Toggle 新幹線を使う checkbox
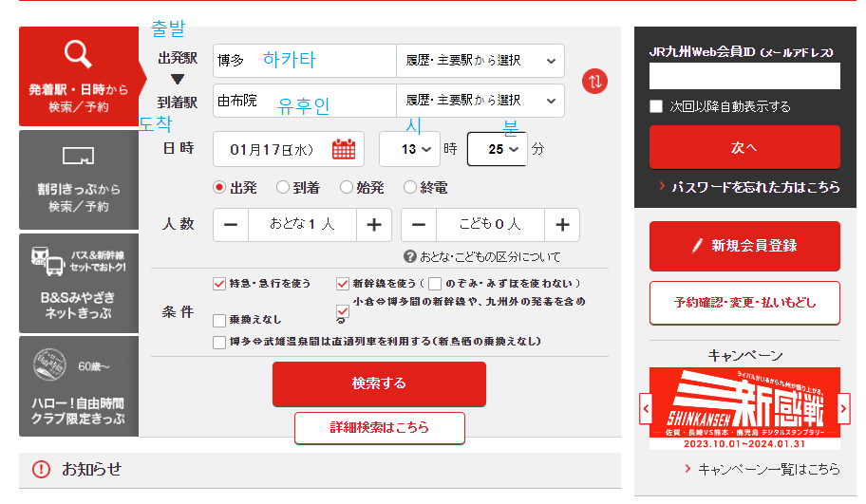 (343, 284)
